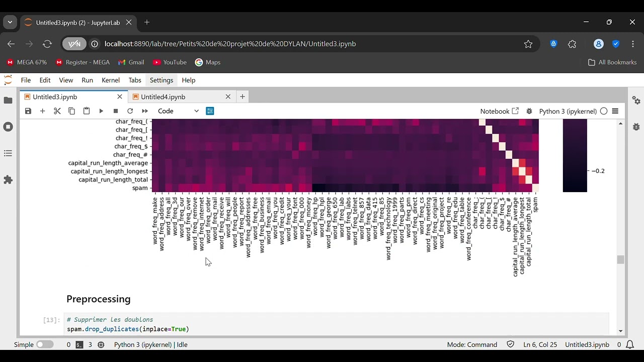The width and height of the screenshot is (644, 362).
Task: Click the trusted notebook shield icon
Action: (x=511, y=345)
